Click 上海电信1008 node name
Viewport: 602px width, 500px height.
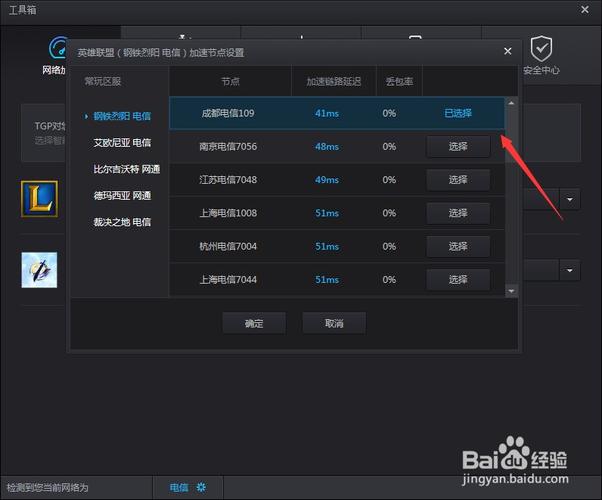pos(228,213)
